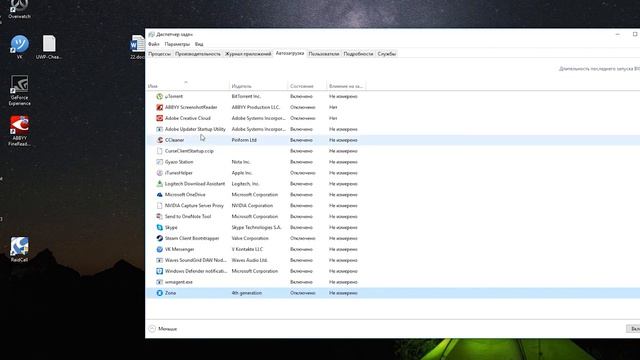Sort by the Состояние column header

pos(307,86)
